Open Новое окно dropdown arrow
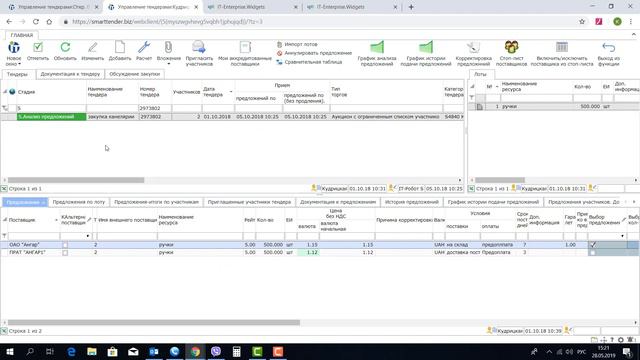The width and height of the screenshot is (640, 360). pos(20,64)
